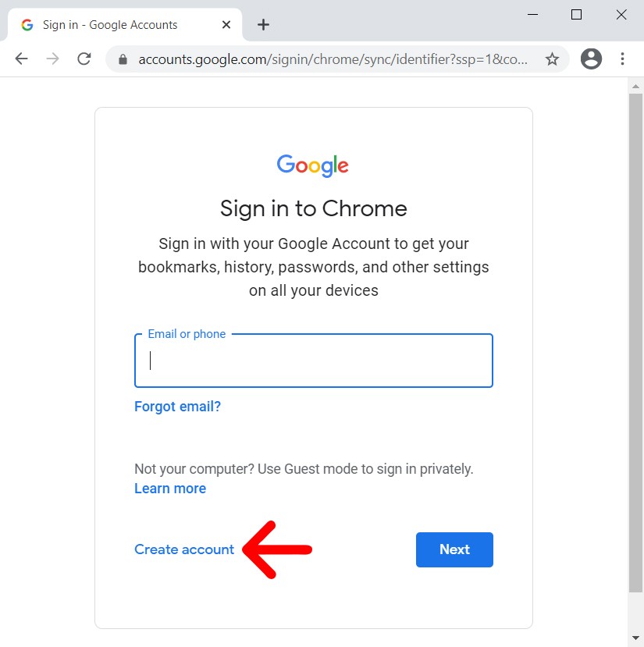Click the padlock site security icon

pyautogui.click(x=121, y=59)
